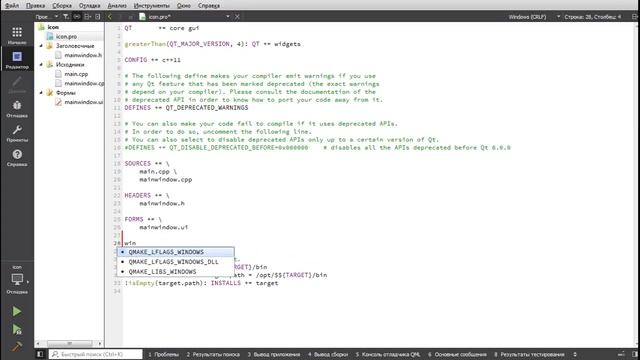640x360 pixels.
Task: Open the Консоль отладчика QML pane
Action: point(387,354)
